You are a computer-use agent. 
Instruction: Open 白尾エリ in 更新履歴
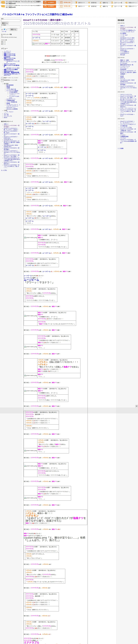point(123,26)
